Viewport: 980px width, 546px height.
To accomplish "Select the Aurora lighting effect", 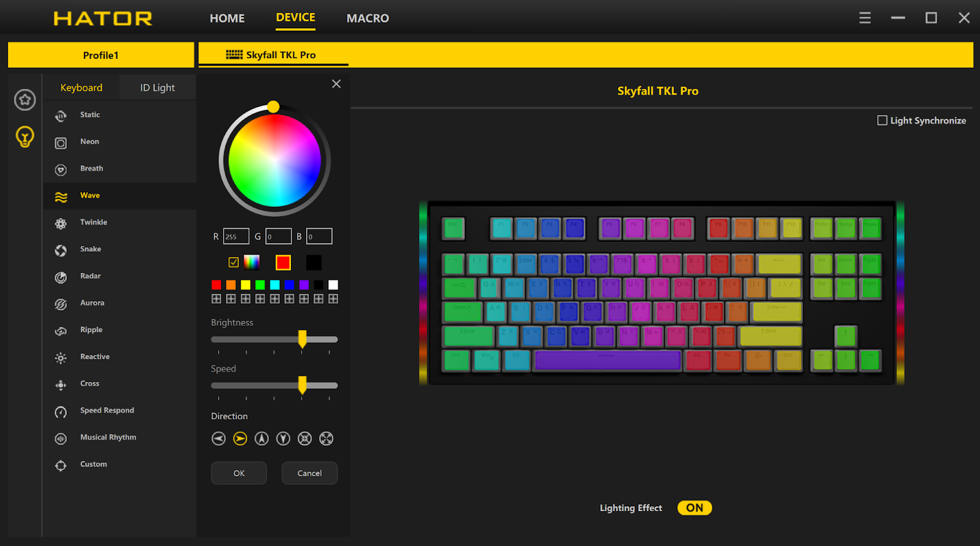I will (120, 304).
